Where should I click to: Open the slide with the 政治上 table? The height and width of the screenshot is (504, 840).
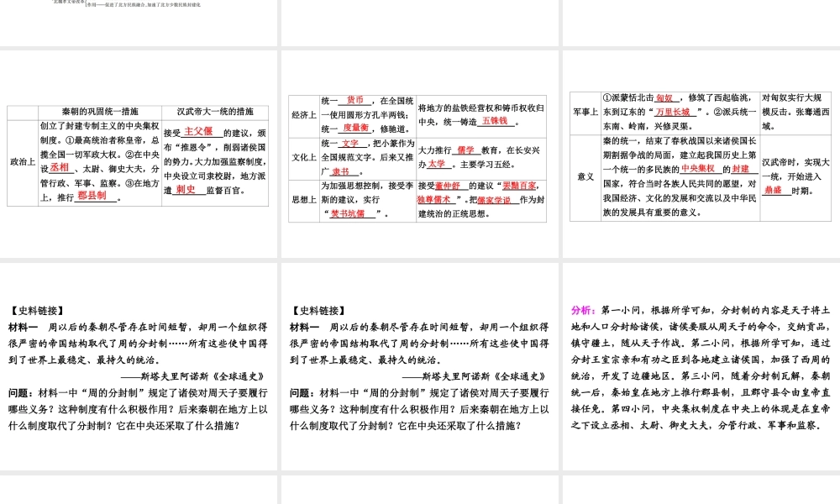point(139,154)
